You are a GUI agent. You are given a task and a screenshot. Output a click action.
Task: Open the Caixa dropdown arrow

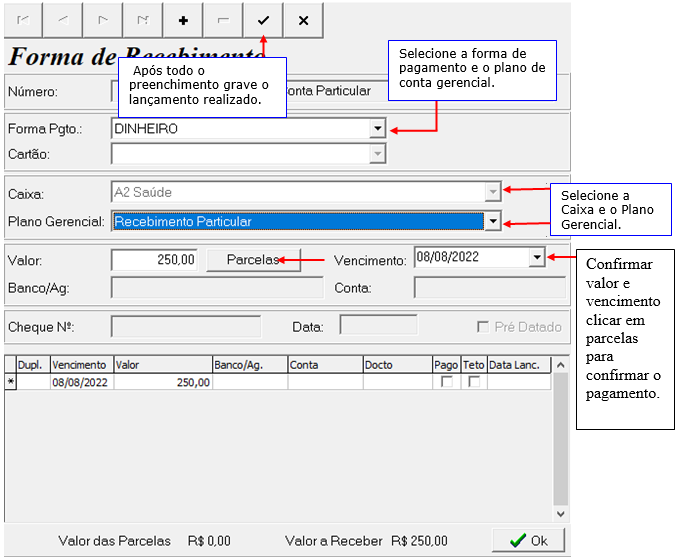click(493, 192)
